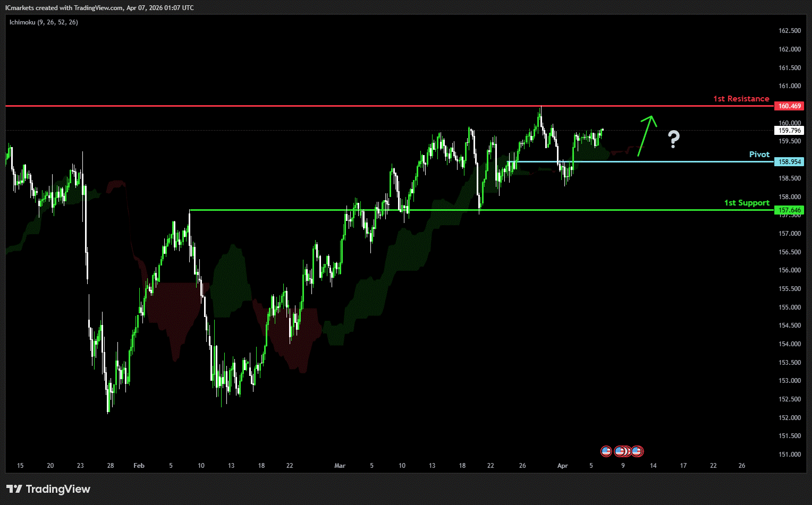Click the 162.500 level on price axis
This screenshot has height=505, width=812.
[789, 31]
